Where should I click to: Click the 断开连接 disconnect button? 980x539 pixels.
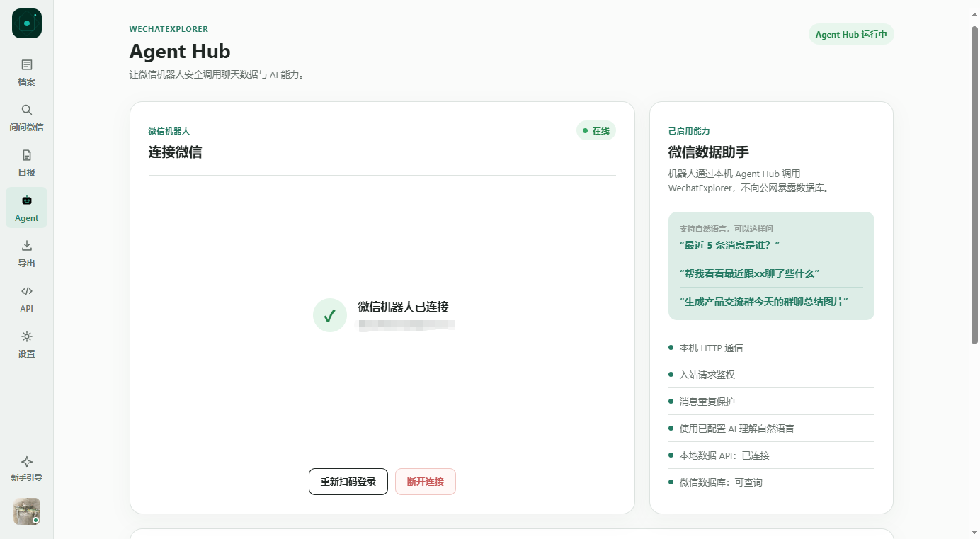pos(426,482)
